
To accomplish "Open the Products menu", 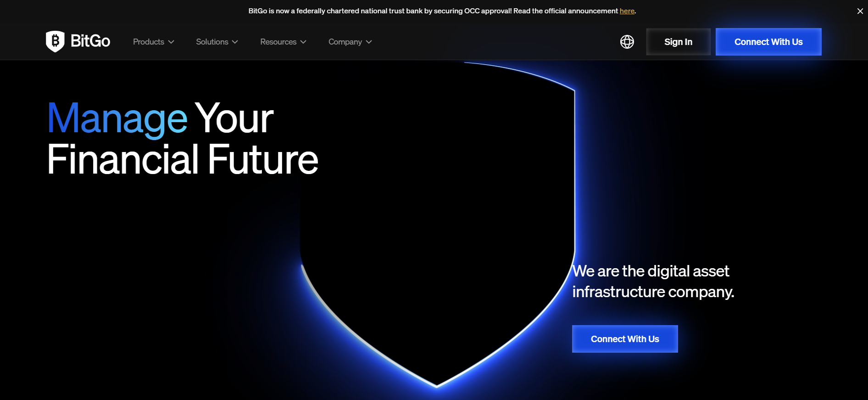I will pyautogui.click(x=148, y=42).
